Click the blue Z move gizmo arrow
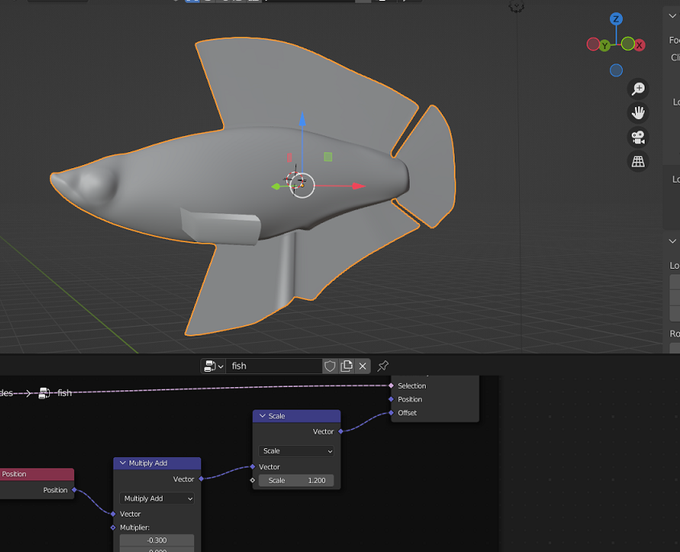This screenshot has width=680, height=552. tap(302, 119)
